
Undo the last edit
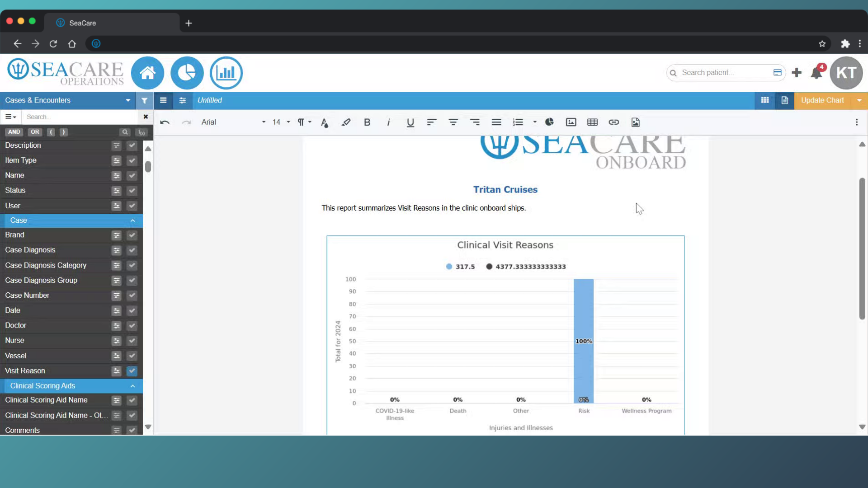[165, 122]
